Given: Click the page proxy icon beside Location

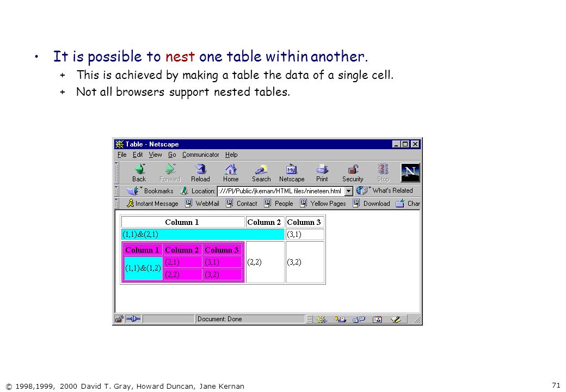Looking at the screenshot, I should pyautogui.click(x=184, y=191).
